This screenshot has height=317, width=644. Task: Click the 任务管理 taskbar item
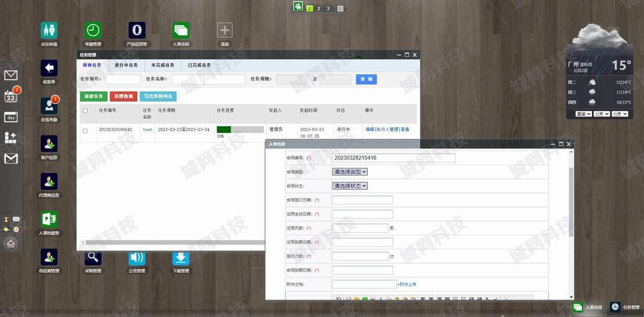click(x=625, y=307)
